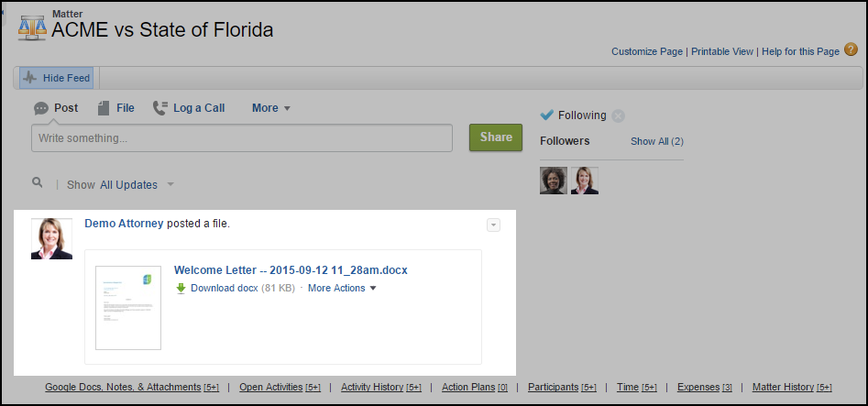Open the Show All Updates filter dropdown

(x=137, y=185)
